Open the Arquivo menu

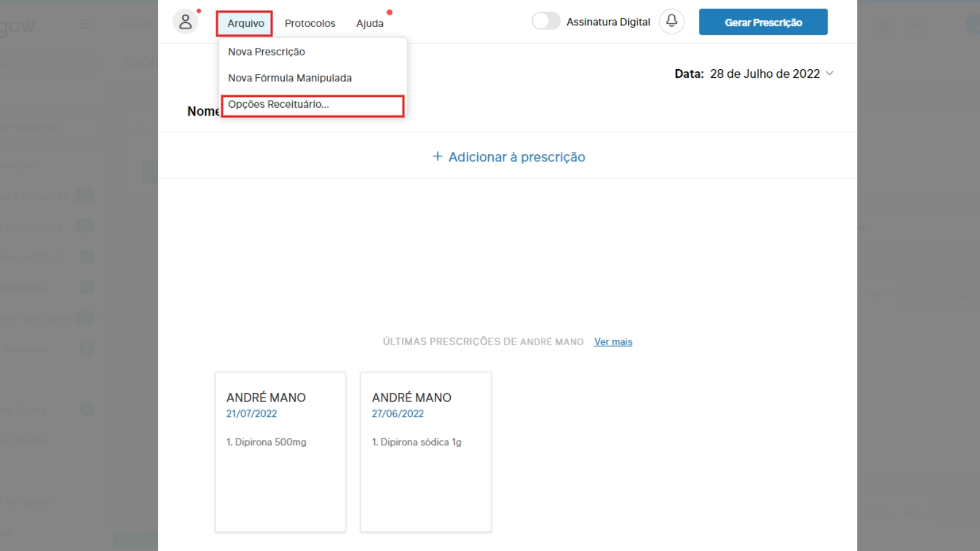[245, 23]
